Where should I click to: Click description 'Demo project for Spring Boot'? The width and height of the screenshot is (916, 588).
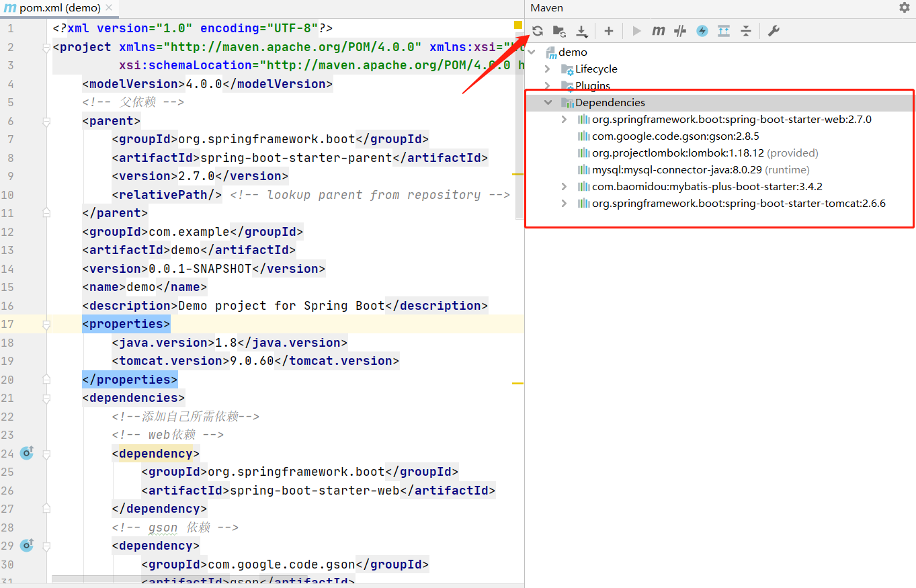click(x=282, y=306)
